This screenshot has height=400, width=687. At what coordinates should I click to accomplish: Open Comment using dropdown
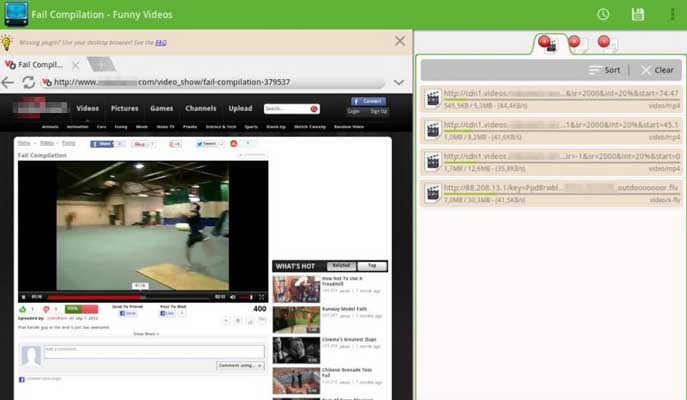point(240,365)
